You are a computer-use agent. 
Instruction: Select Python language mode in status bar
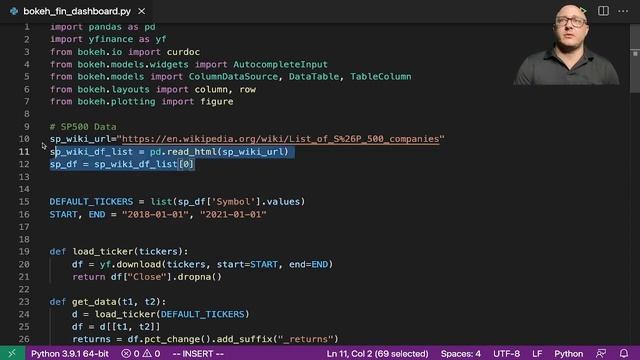[x=569, y=353]
